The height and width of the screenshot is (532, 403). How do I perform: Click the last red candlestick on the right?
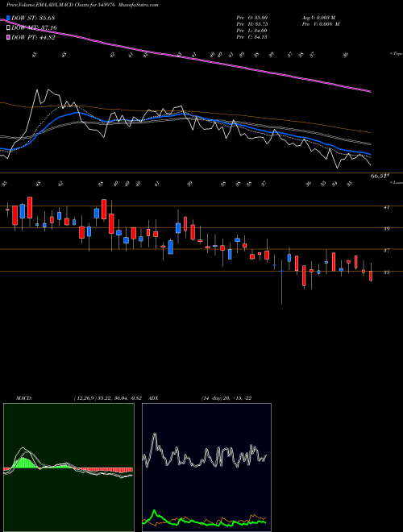(x=371, y=276)
